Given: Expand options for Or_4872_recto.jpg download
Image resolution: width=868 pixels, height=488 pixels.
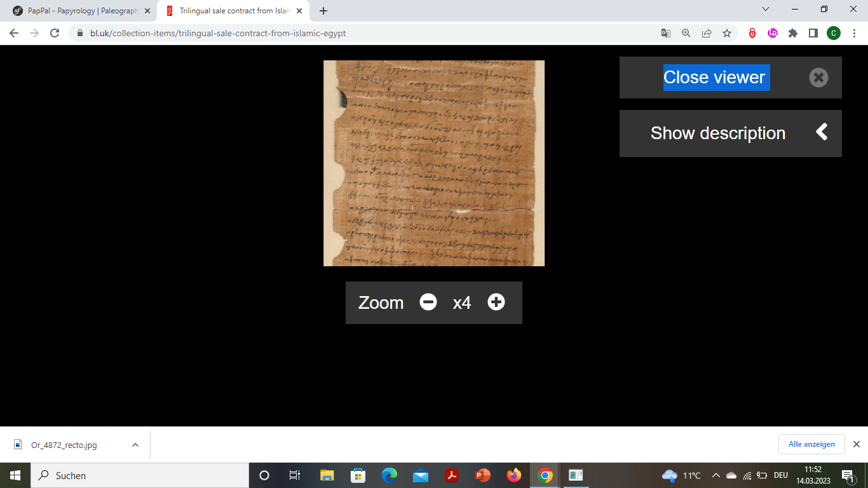Looking at the screenshot, I should (x=135, y=445).
